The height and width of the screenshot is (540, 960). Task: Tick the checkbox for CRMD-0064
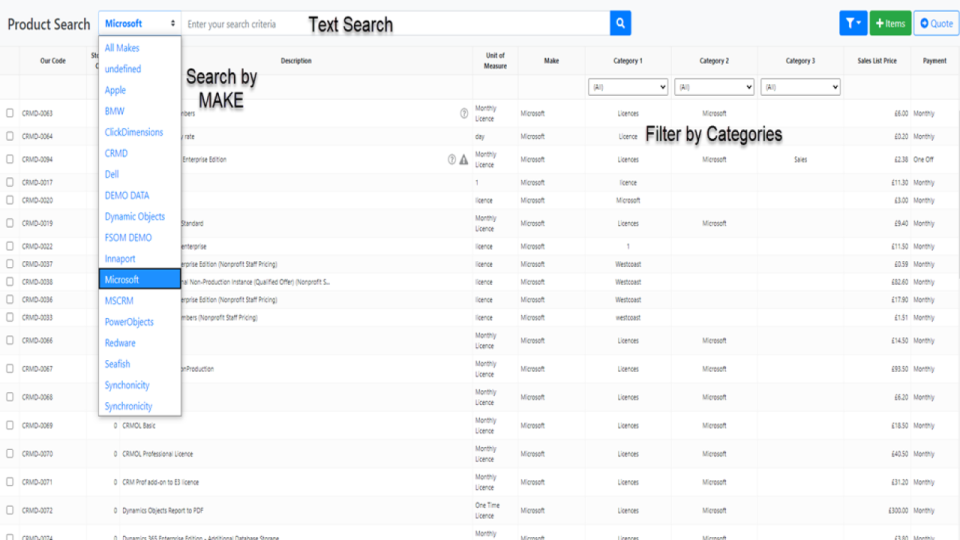pyautogui.click(x=10, y=136)
